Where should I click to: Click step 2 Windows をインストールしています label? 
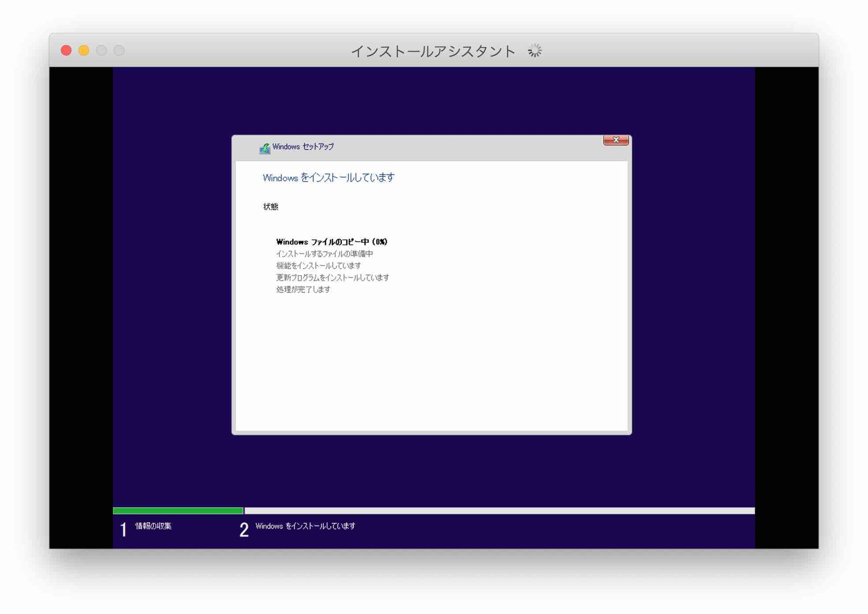coord(306,526)
